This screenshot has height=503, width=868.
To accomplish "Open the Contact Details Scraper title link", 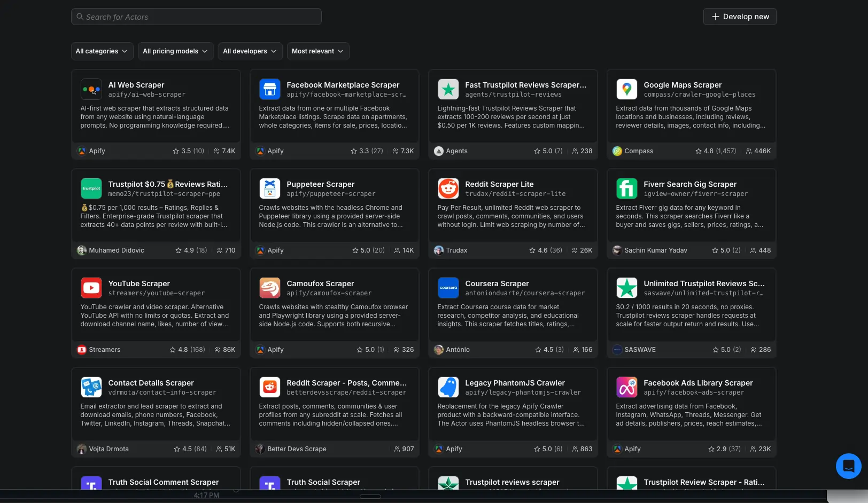I will tap(151, 383).
